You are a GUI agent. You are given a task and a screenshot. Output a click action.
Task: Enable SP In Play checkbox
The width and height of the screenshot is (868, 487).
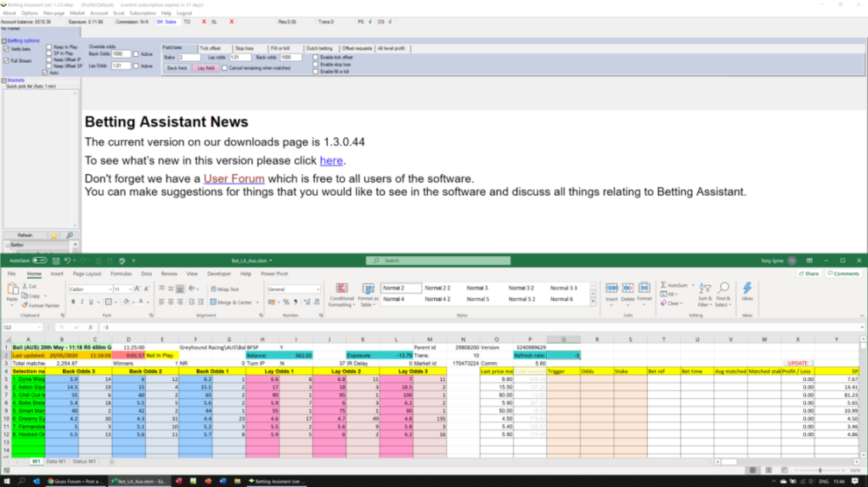(x=49, y=53)
